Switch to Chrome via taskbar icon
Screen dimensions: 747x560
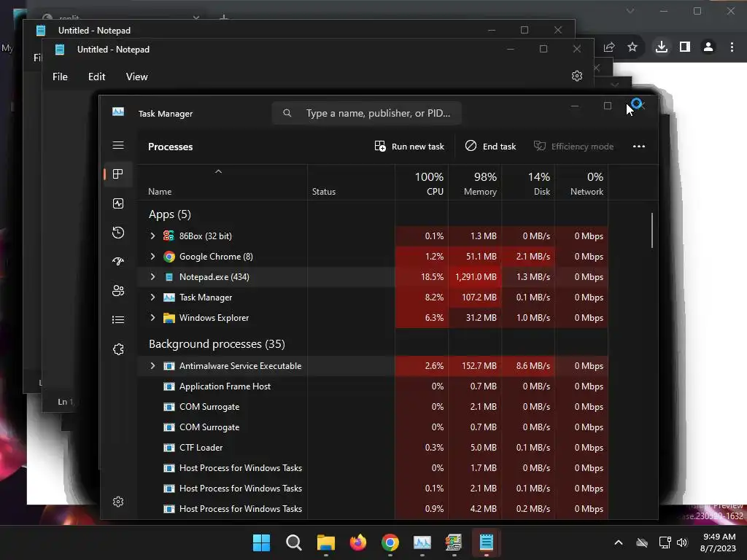(390, 542)
